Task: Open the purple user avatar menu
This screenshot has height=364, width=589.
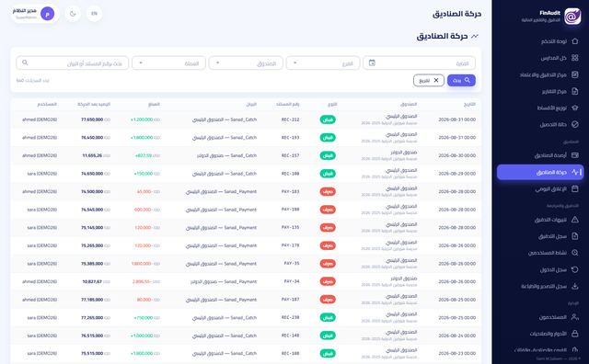Action: (x=47, y=14)
